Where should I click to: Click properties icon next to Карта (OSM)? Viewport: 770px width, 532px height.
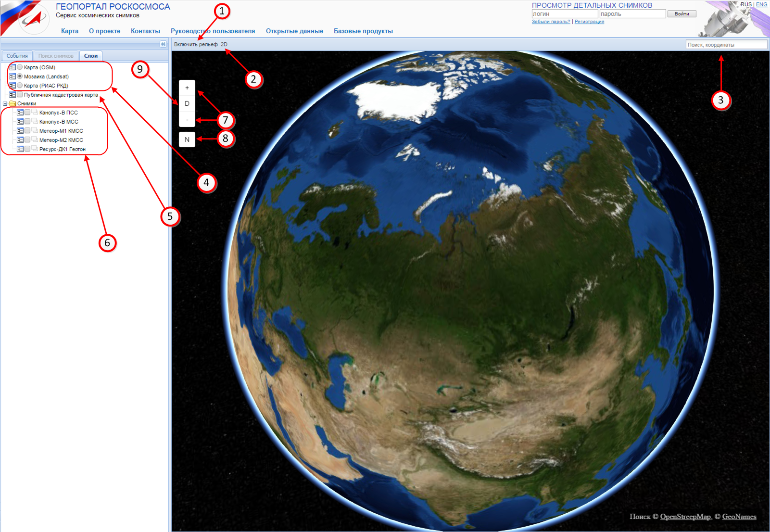(13, 67)
